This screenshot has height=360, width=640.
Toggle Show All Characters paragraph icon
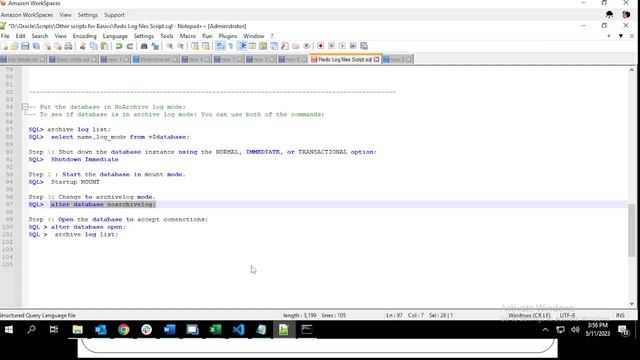pos(231,46)
